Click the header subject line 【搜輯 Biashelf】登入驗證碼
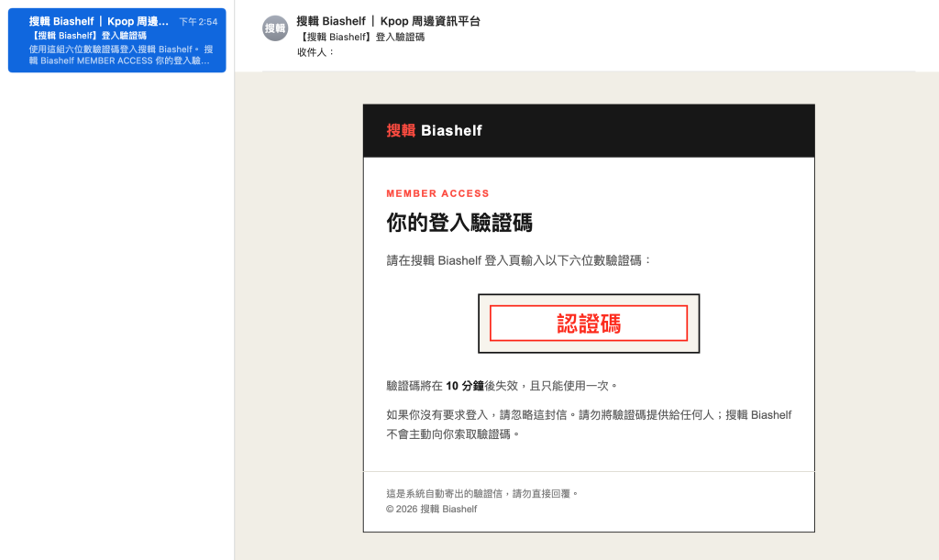This screenshot has width=939, height=560. point(360,37)
